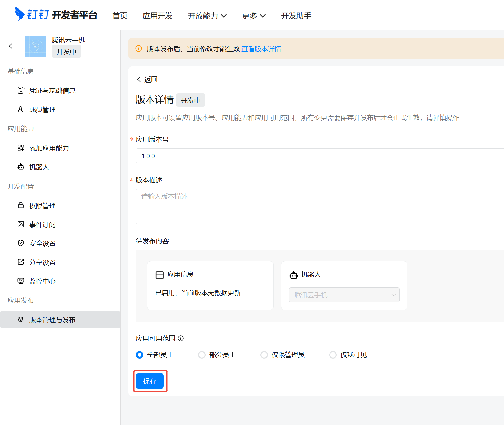Screen dimensions: 504x425
Task: Select the 部分员工 radio option
Action: (202, 355)
